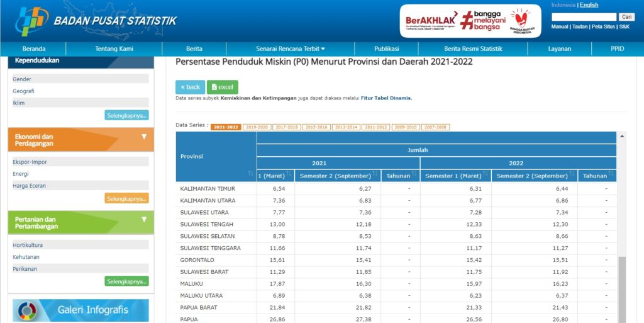This screenshot has height=323, width=644.
Task: Sort the 2021 Semester 2 (September) column
Action: [x=376, y=176]
